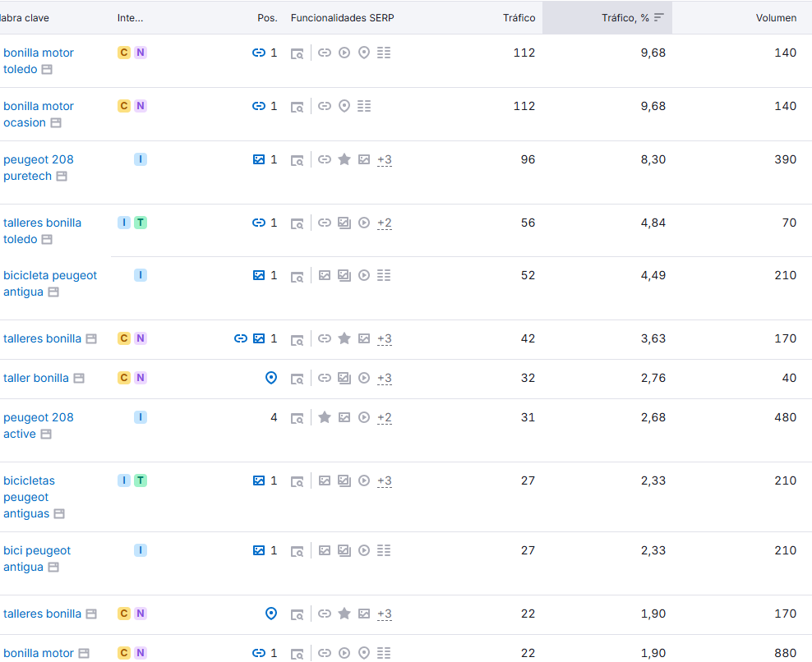The image size is (812, 662).
Task: Click the video play icon in bonilla motor toledo row
Action: pos(344,53)
